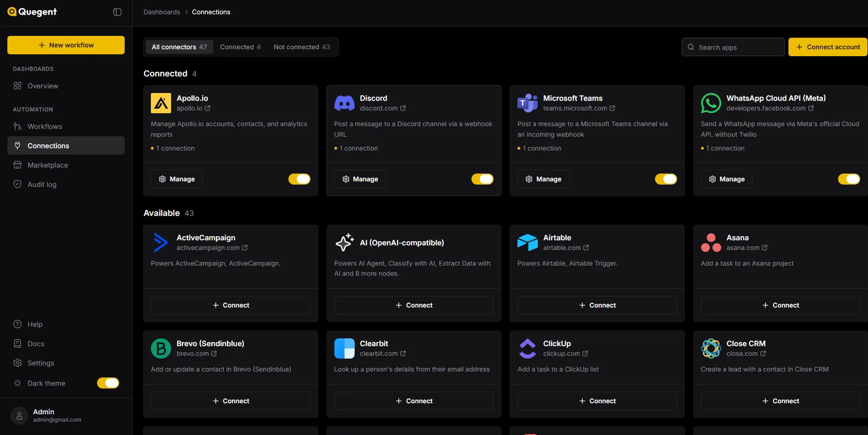Collapse the sidebar panel icon
868x435 pixels.
[x=117, y=12]
